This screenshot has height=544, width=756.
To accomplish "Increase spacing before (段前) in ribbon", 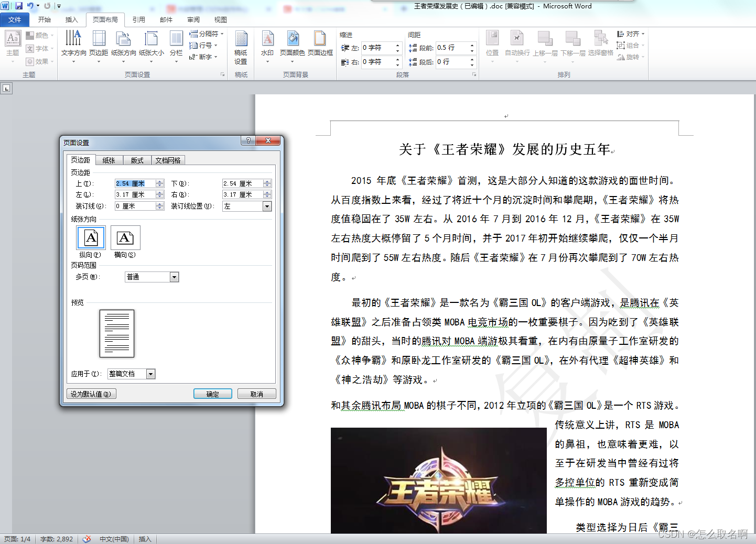I will 472,46.
